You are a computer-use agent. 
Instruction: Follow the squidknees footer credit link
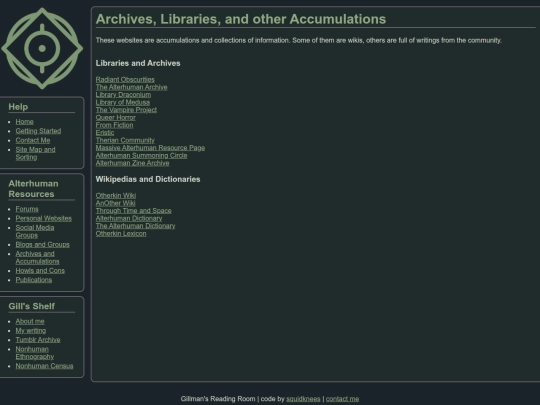coord(303,399)
